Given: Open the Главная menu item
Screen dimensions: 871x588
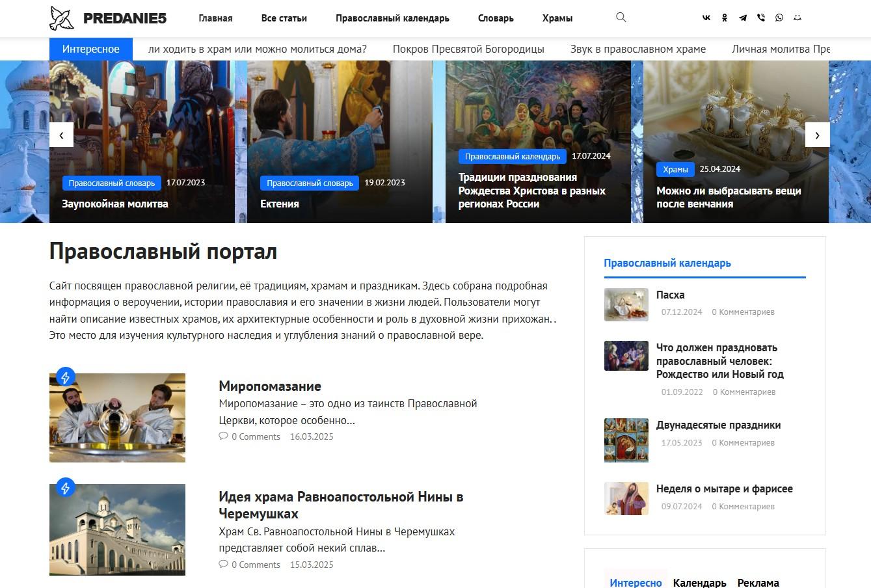Looking at the screenshot, I should tap(215, 18).
